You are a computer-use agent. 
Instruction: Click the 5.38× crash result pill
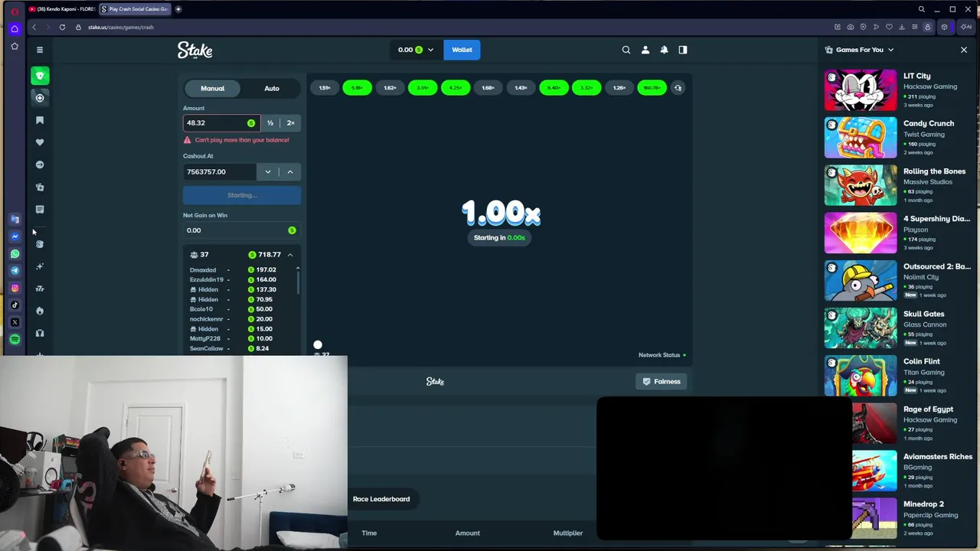pyautogui.click(x=357, y=88)
